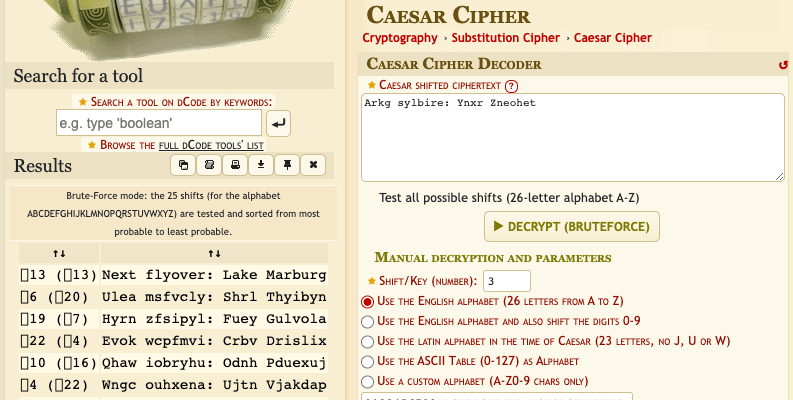
Task: Select result 'Next flyover: Lake Marburg'
Action: 214,275
